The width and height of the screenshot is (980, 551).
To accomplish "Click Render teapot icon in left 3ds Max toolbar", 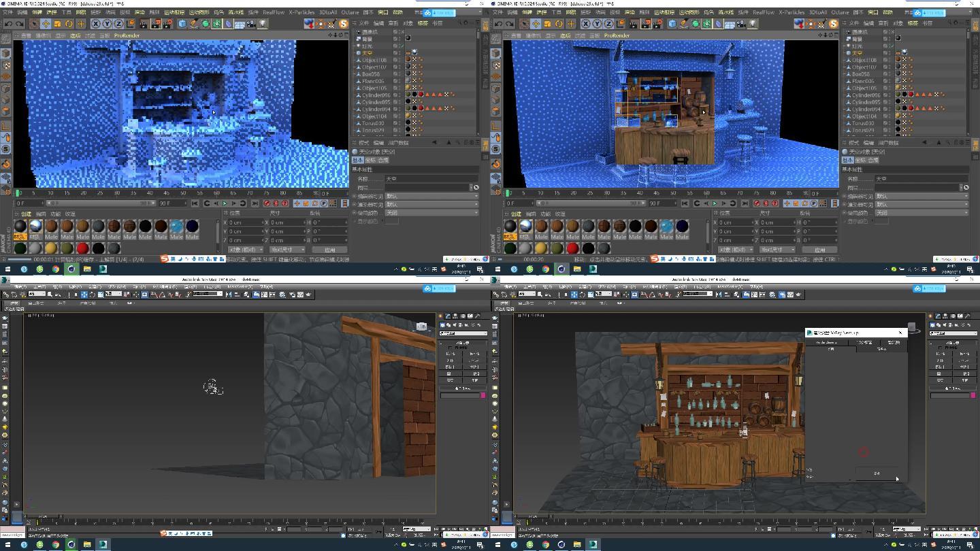I will [x=308, y=295].
